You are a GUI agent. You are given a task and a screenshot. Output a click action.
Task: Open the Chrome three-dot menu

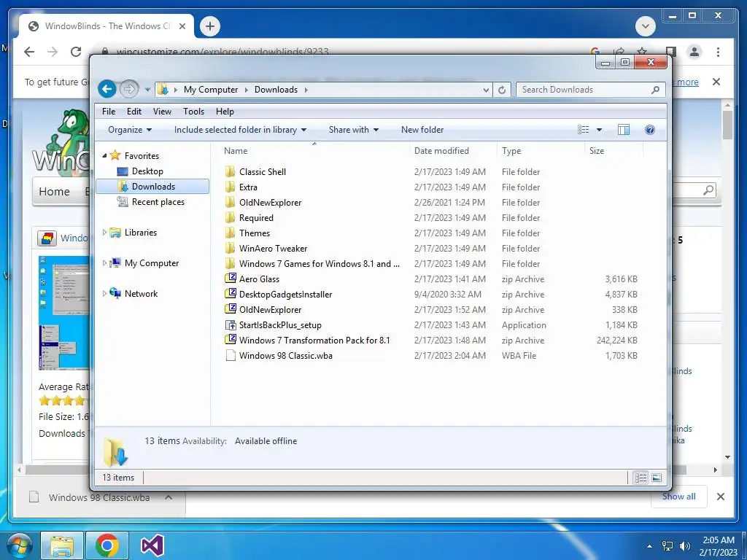[718, 52]
